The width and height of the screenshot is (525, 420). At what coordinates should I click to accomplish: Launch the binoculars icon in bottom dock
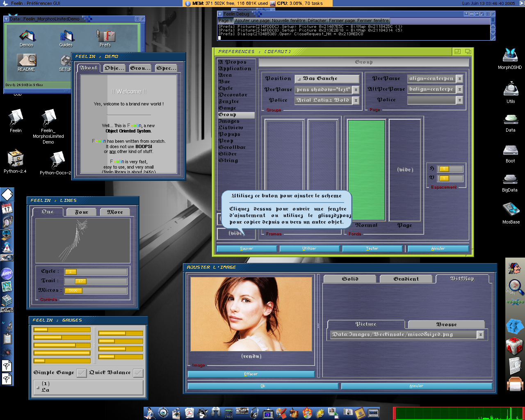215,413
